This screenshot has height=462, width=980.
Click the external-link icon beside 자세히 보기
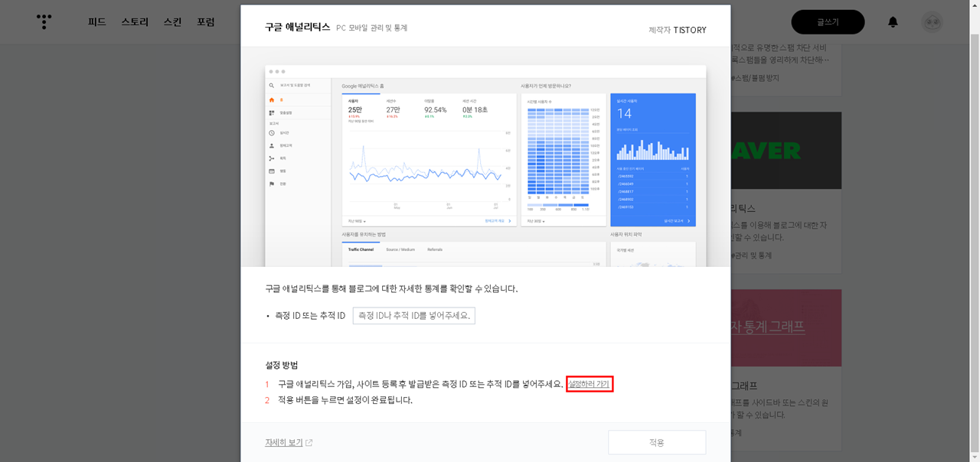309,443
